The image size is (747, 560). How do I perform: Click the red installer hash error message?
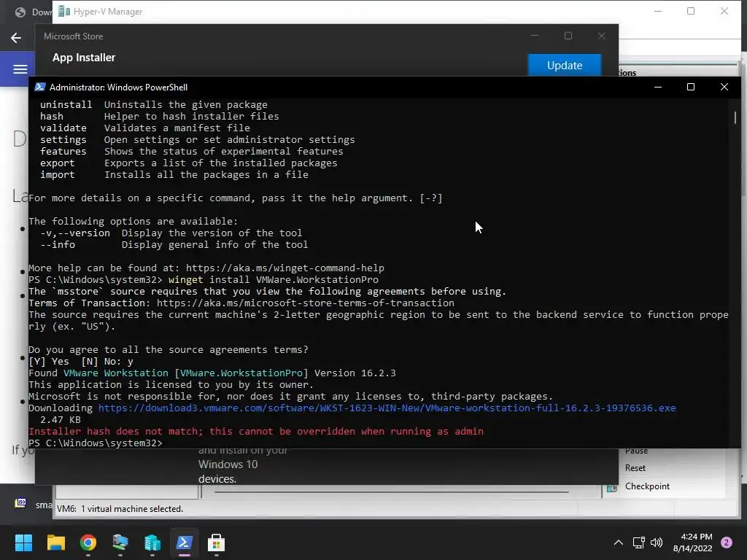[x=256, y=432]
